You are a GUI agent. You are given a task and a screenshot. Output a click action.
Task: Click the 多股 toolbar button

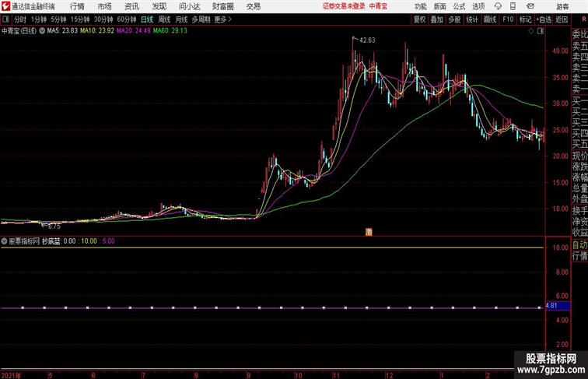(x=454, y=19)
